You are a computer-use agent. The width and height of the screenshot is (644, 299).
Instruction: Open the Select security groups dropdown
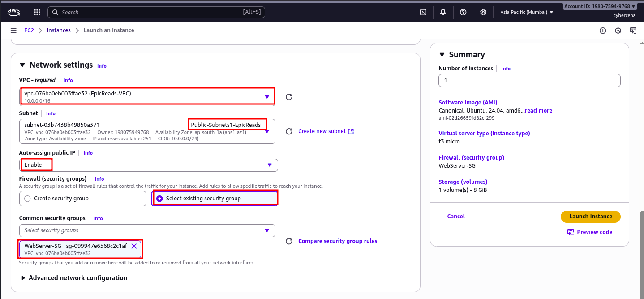(147, 230)
